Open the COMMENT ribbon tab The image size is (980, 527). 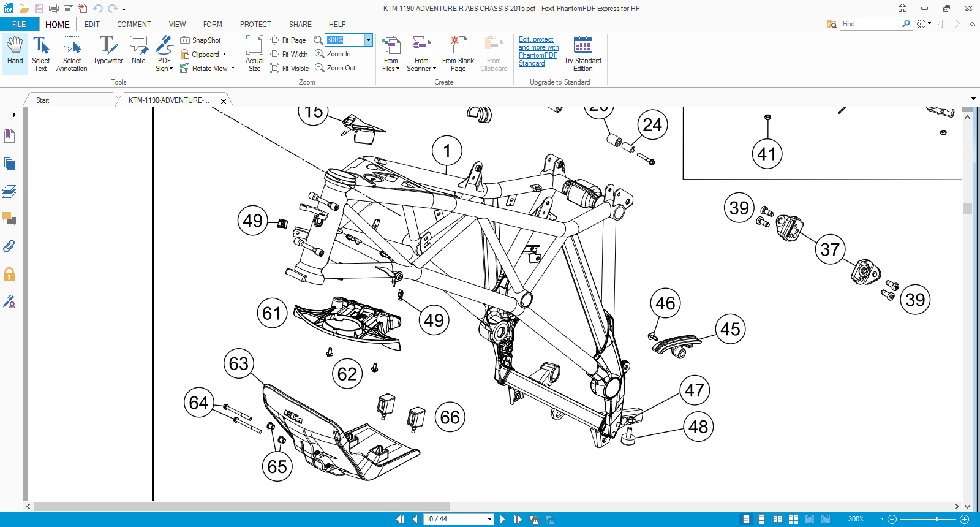click(x=134, y=25)
